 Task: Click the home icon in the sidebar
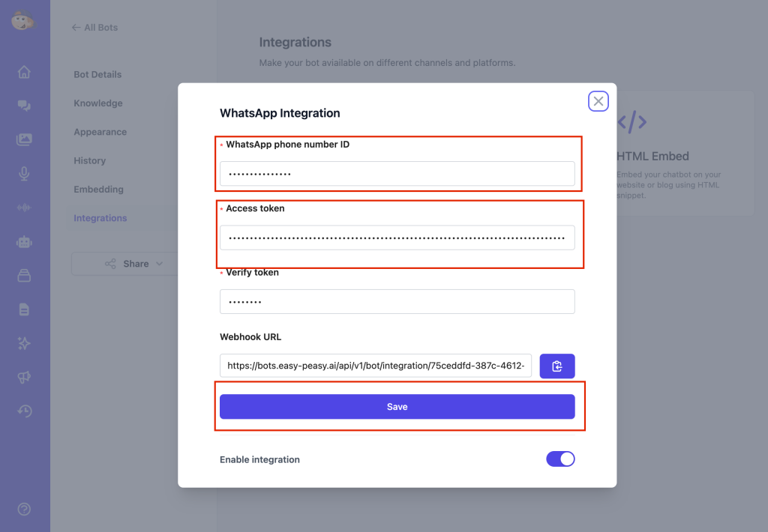click(x=24, y=72)
